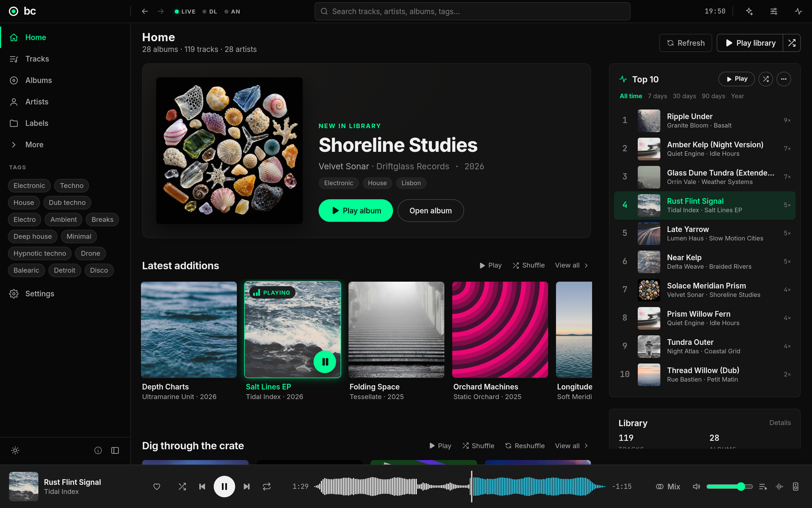Click the remote device icon in player bar
This screenshot has width=812, height=508.
795,486
